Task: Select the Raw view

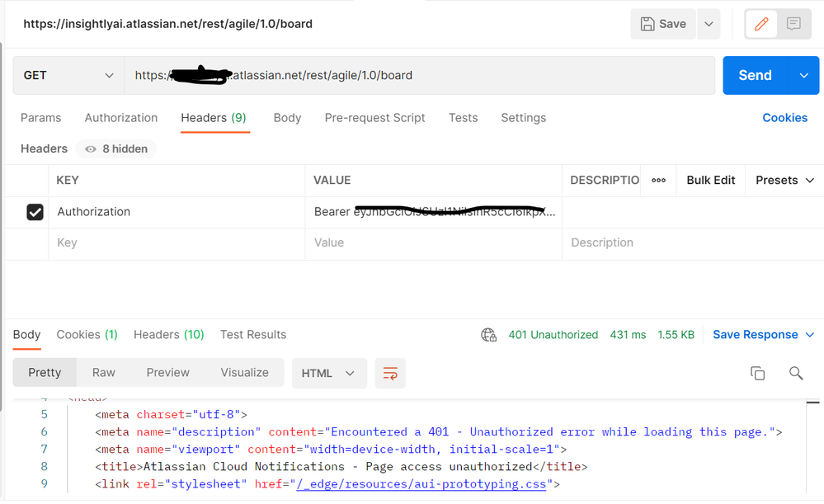Action: 104,373
